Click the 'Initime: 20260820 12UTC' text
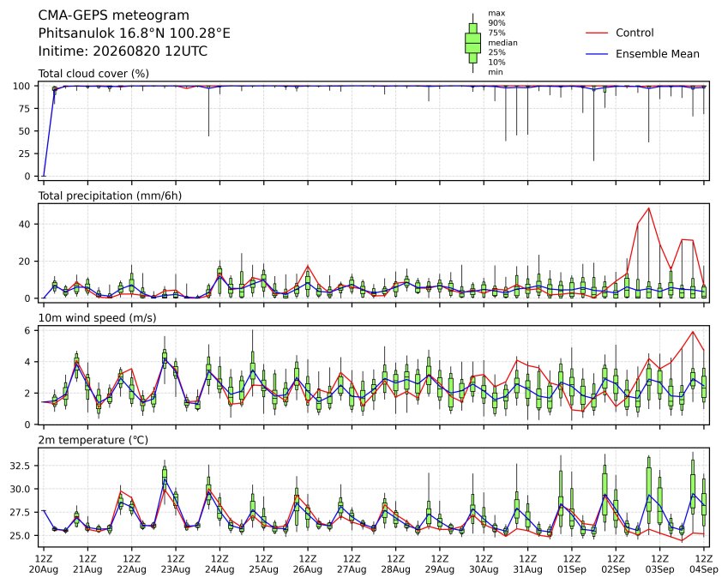The width and height of the screenshot is (728, 584). tap(123, 51)
